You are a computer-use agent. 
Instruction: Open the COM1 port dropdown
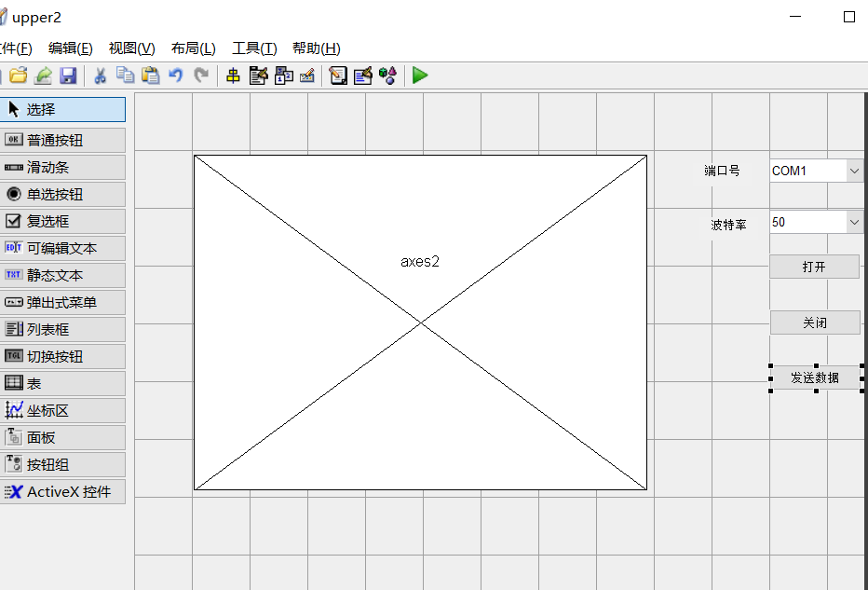point(854,171)
